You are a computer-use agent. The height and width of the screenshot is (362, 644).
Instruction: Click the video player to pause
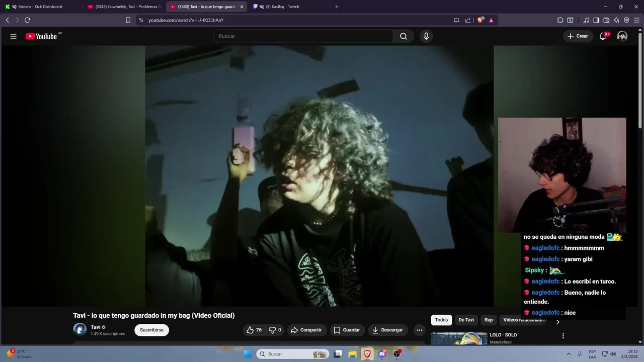tap(319, 176)
